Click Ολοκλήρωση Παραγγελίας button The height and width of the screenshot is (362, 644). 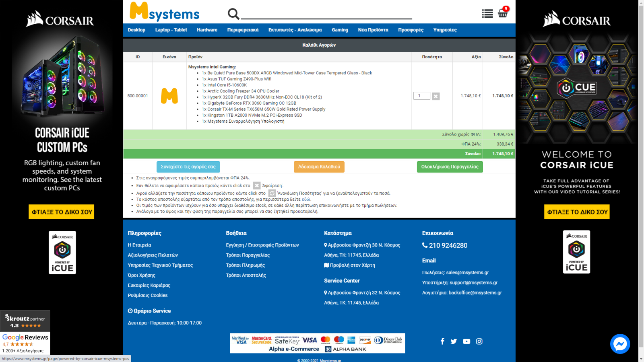pyautogui.click(x=450, y=167)
